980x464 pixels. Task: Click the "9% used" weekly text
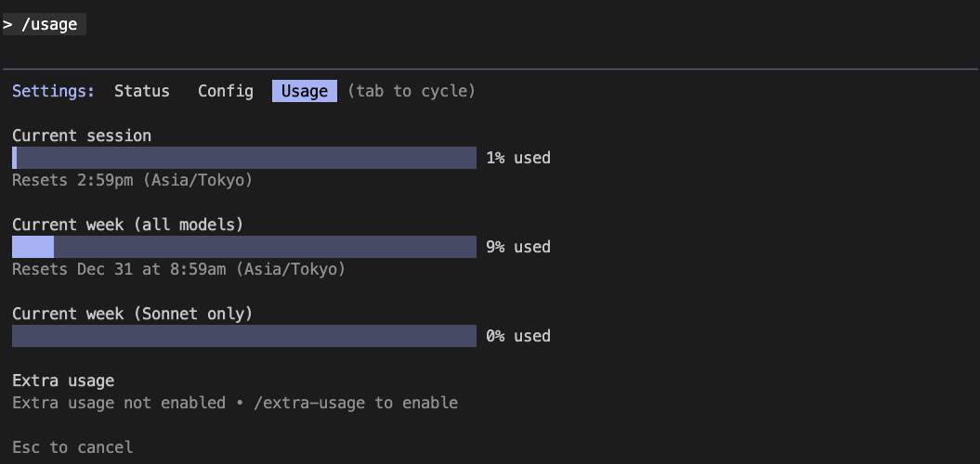(518, 247)
